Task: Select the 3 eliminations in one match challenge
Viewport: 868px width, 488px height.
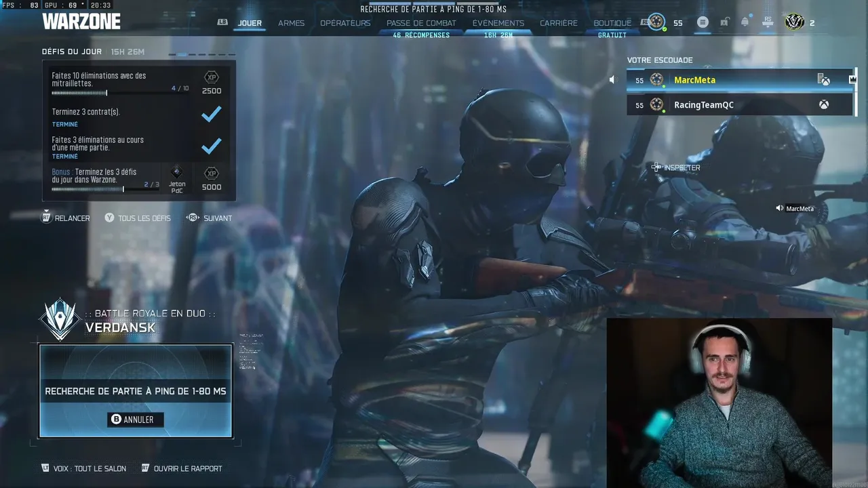Action: (139, 146)
